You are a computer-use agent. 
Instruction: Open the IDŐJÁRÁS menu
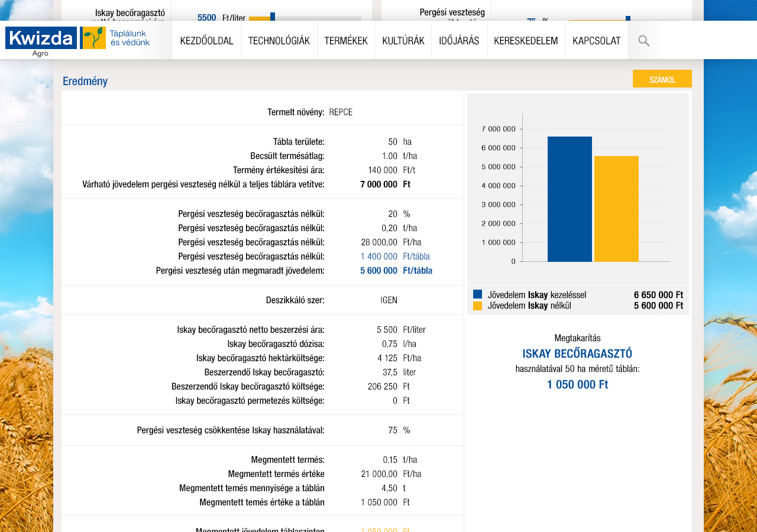click(x=459, y=41)
